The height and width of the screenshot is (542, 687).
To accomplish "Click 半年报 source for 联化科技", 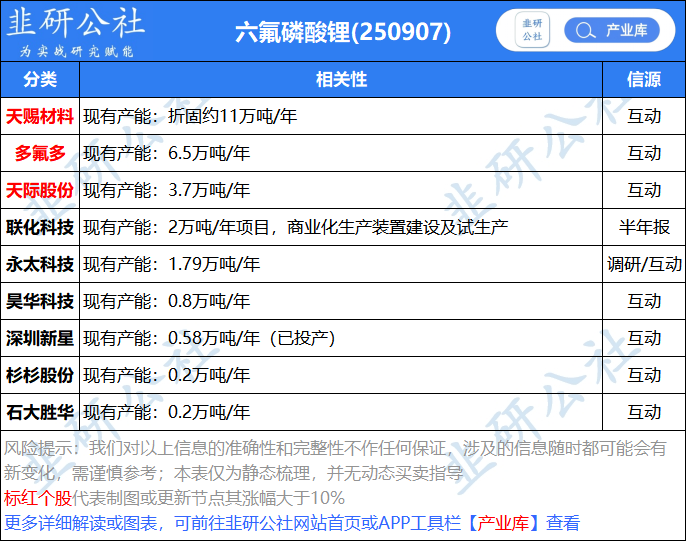I will click(x=643, y=227).
